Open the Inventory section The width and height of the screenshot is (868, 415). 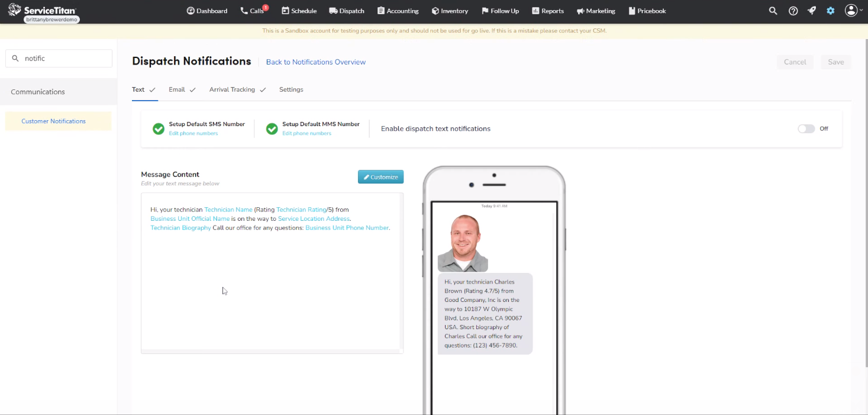[x=450, y=11]
